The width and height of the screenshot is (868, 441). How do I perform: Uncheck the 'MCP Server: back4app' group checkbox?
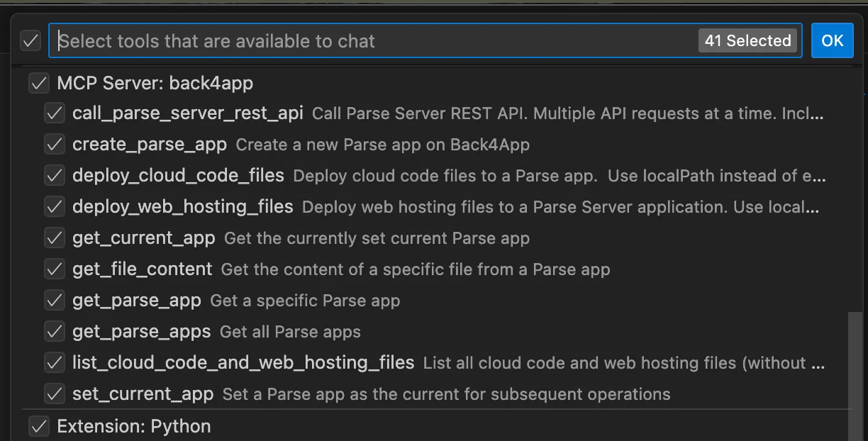point(38,84)
